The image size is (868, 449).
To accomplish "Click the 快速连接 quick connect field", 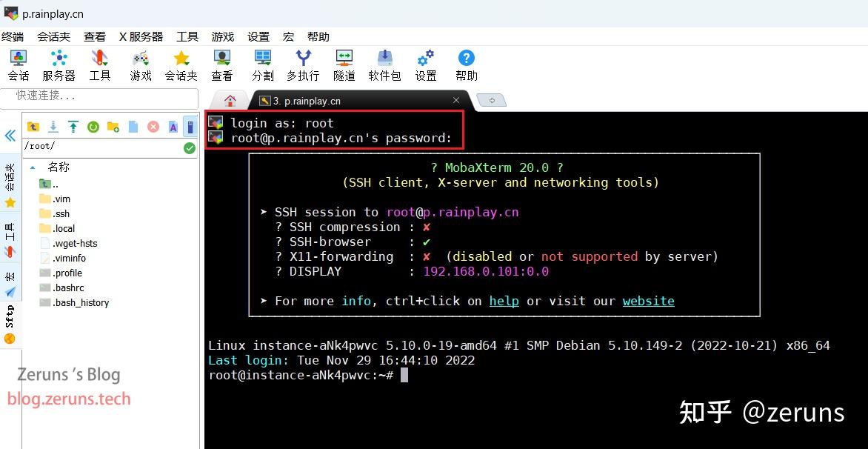I will [x=99, y=98].
